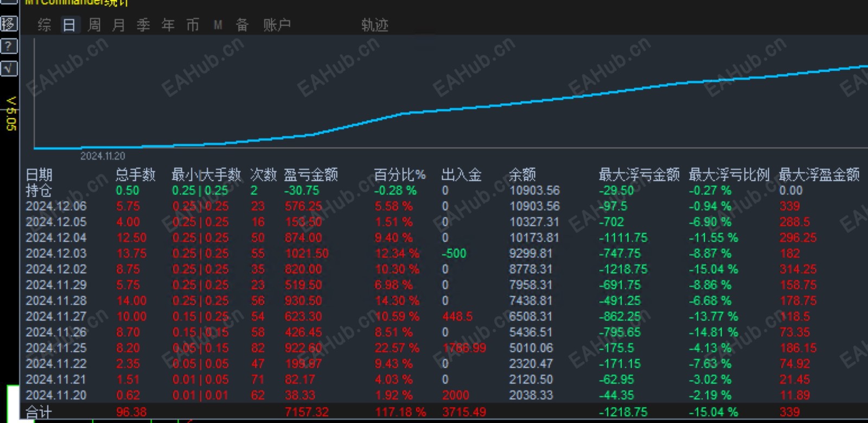This screenshot has height=423, width=868.
Task: Click the 314.25 max floating profit value
Action: 798,269
